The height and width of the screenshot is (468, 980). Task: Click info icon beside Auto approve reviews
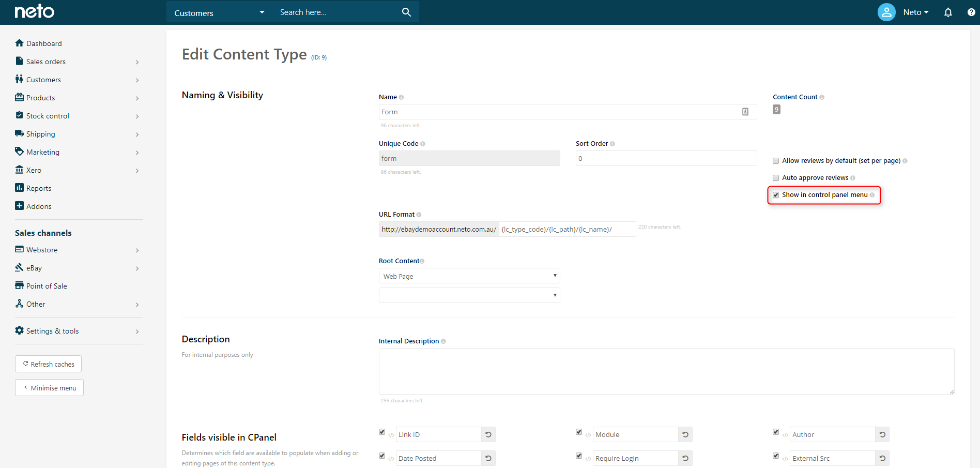coord(853,178)
